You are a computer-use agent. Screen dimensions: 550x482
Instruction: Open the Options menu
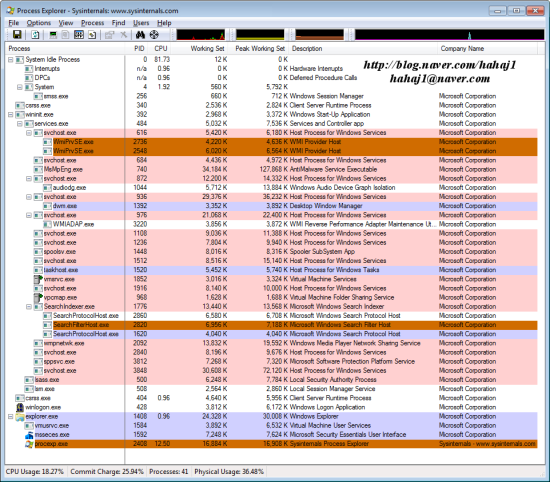coord(39,23)
